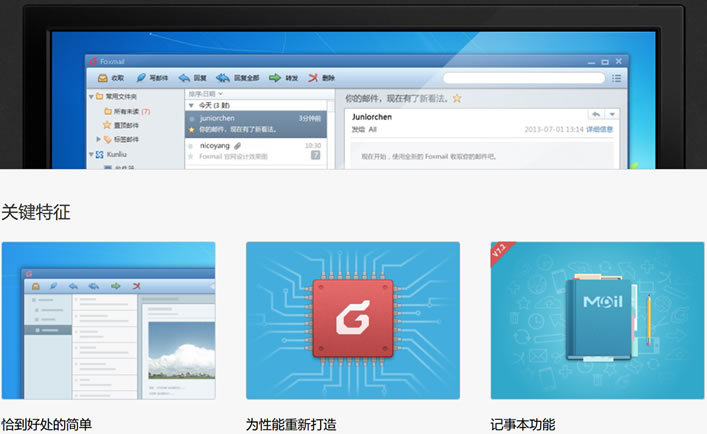Click the 删除 red delete icon
This screenshot has height=434, width=707.
click(313, 78)
